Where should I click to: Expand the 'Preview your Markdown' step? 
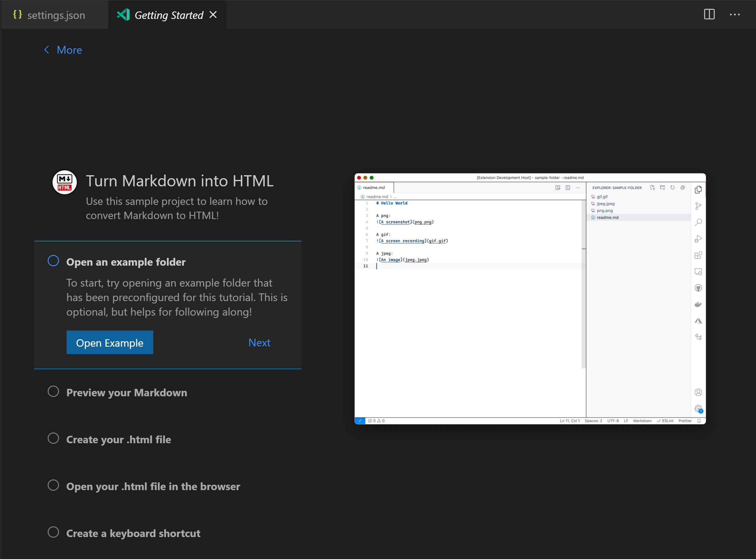pos(127,392)
